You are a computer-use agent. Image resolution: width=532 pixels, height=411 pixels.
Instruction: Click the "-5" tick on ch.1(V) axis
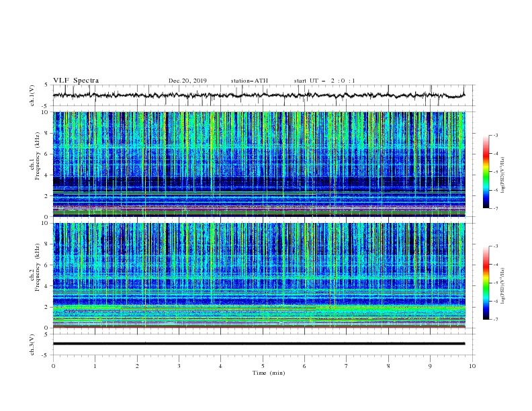coord(46,106)
